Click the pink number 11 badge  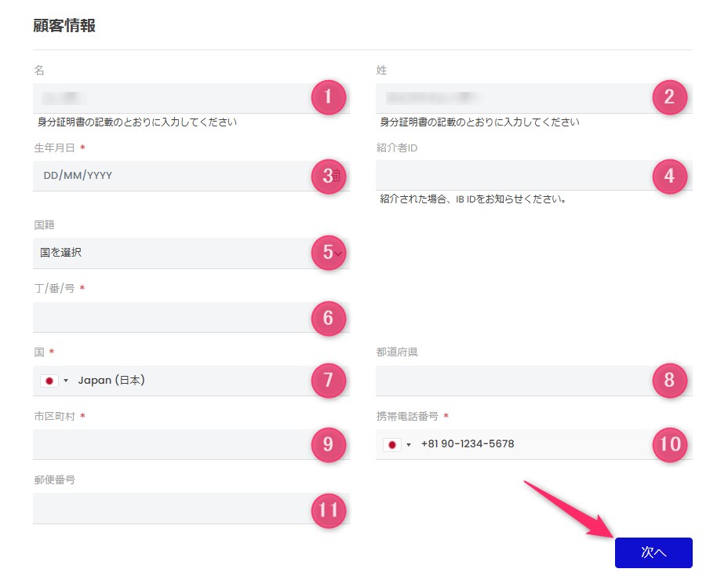328,510
